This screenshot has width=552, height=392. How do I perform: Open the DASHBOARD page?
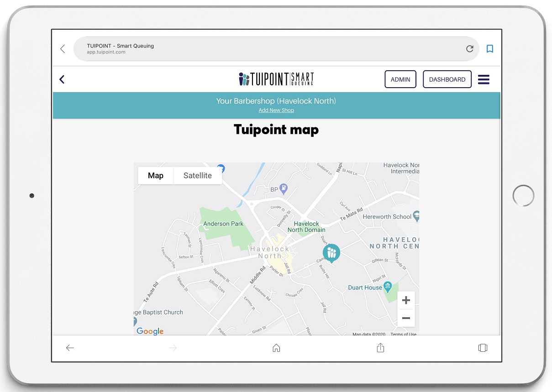click(x=447, y=79)
